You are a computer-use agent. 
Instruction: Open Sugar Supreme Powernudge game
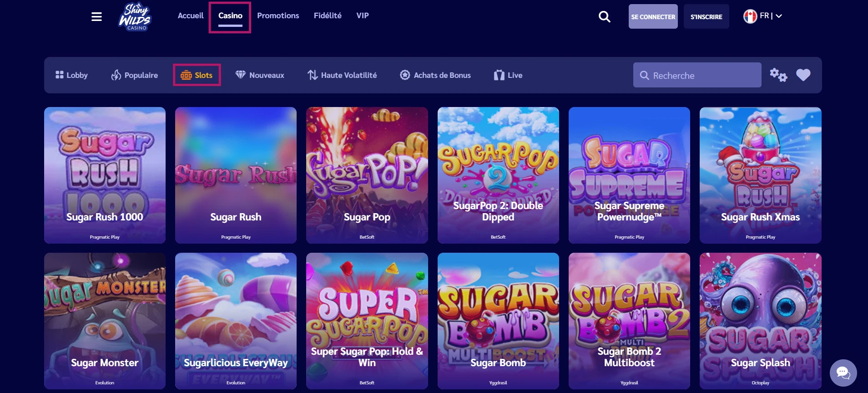pyautogui.click(x=629, y=175)
